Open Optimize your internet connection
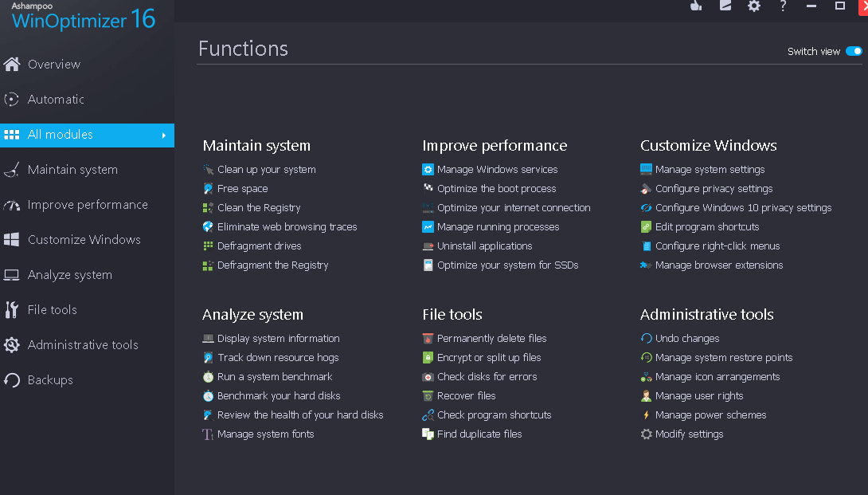Viewport: 868px width, 495px height. [x=514, y=208]
